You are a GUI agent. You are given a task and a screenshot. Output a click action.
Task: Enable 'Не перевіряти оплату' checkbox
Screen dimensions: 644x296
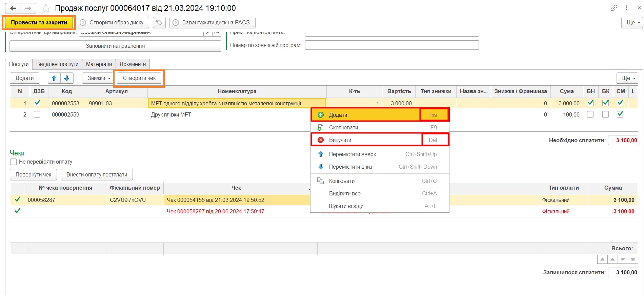[x=14, y=162]
